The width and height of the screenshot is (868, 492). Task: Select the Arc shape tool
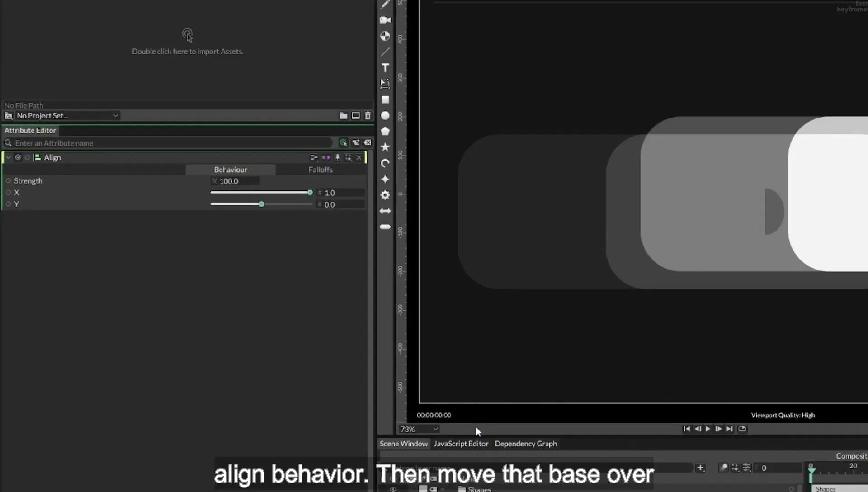click(385, 163)
